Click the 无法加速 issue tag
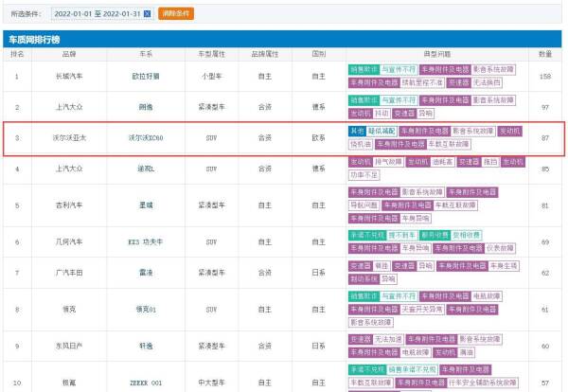This screenshot has width=568, height=392. (x=388, y=340)
